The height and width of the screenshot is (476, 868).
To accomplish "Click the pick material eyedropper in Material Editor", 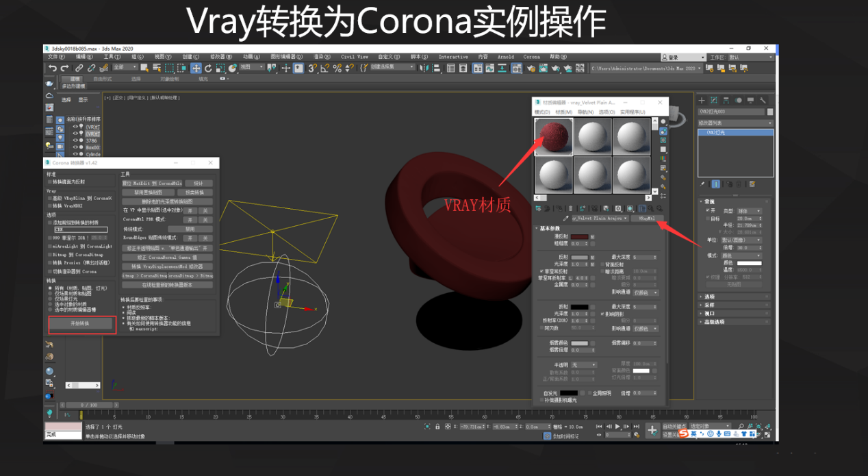I will 566,218.
